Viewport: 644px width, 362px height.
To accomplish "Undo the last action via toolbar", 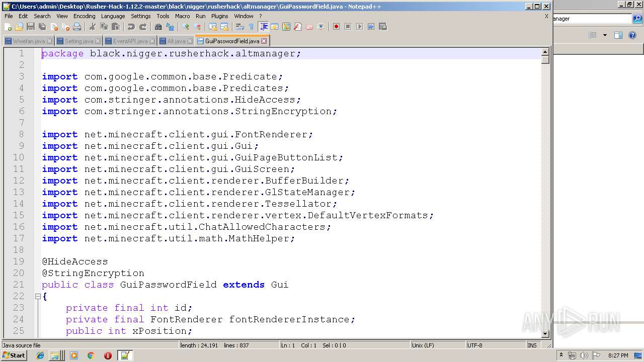I will point(131,27).
